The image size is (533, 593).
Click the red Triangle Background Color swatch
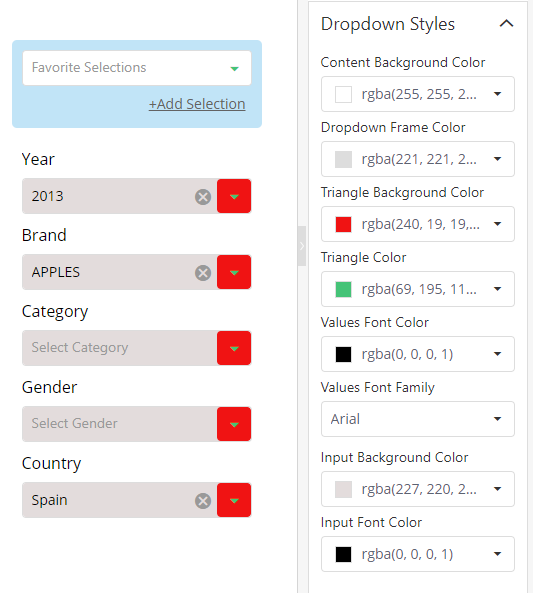pyautogui.click(x=343, y=224)
